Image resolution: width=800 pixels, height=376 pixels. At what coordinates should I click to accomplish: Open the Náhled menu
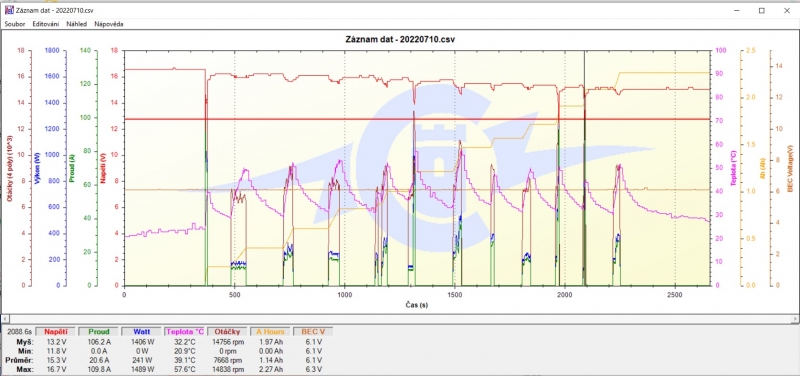(77, 24)
